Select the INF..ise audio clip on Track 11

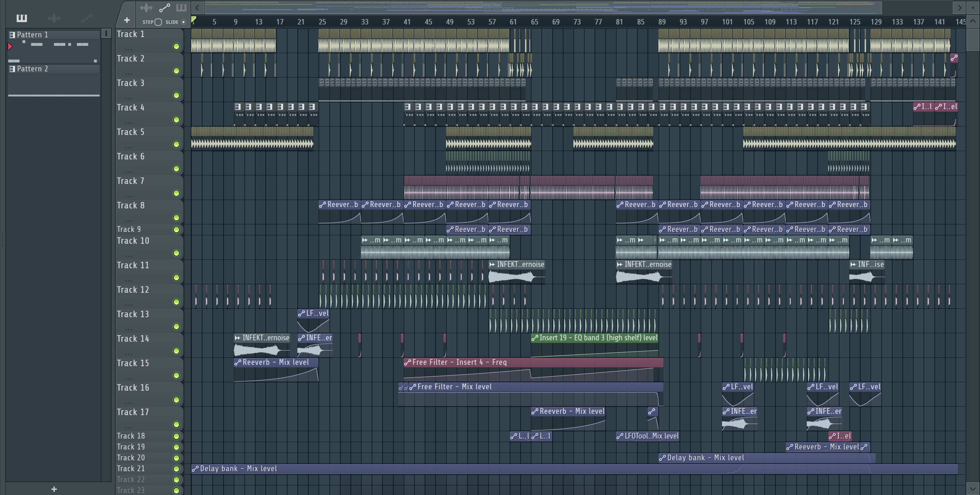point(867,271)
